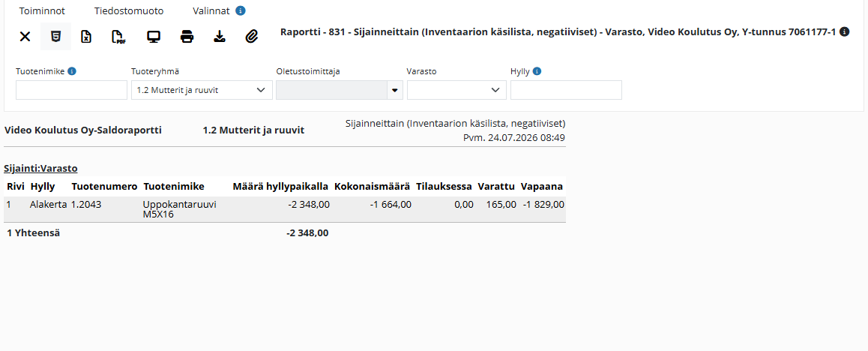Open the Valinnat menu

[211, 10]
